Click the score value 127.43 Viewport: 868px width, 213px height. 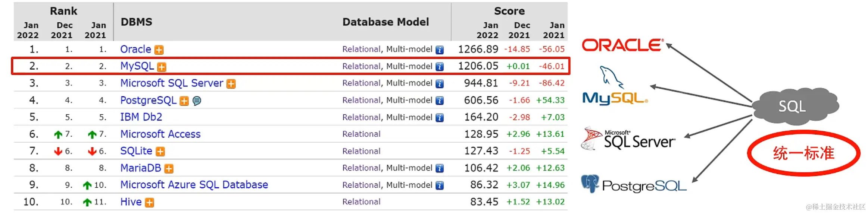point(481,151)
